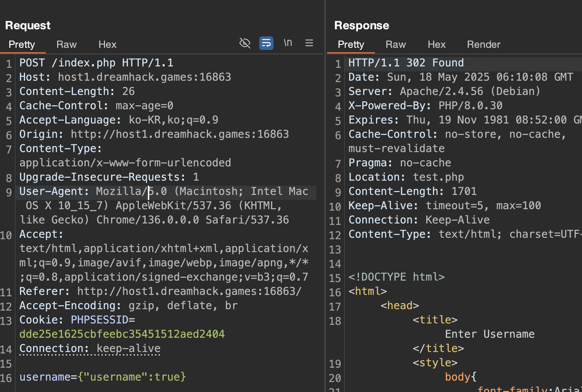Viewport: 582px width, 392px height.
Task: Click the Accept-Language: ko-KR header line
Action: pyautogui.click(x=119, y=120)
